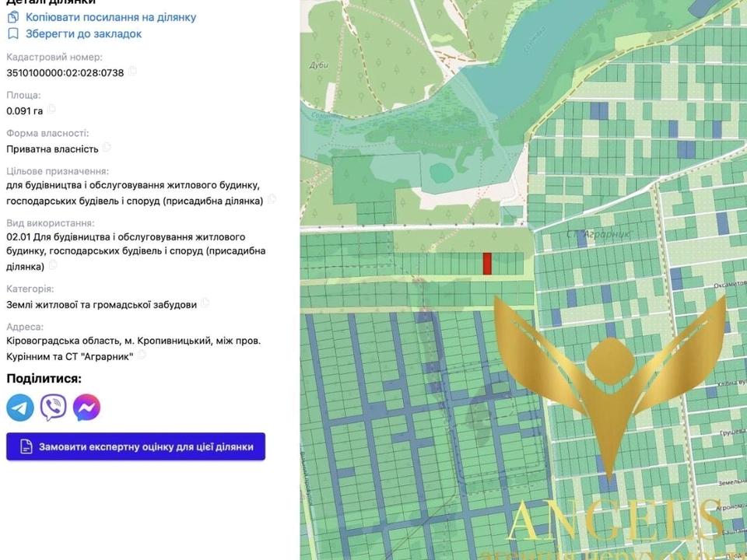Viewport: 747px width, 560px height.
Task: Copy the ownership form 'Приватна власність'
Action: click(107, 148)
